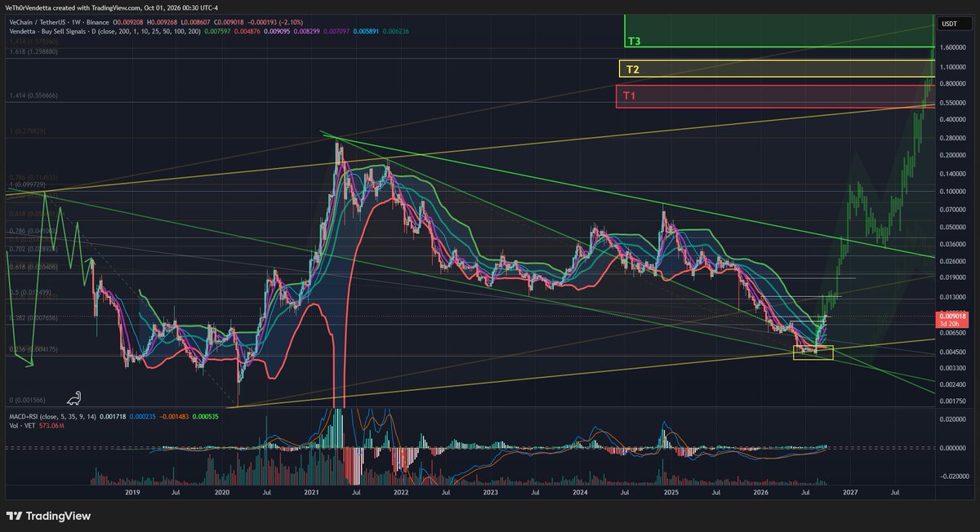Click the 0.550000 price axis label

(955, 102)
